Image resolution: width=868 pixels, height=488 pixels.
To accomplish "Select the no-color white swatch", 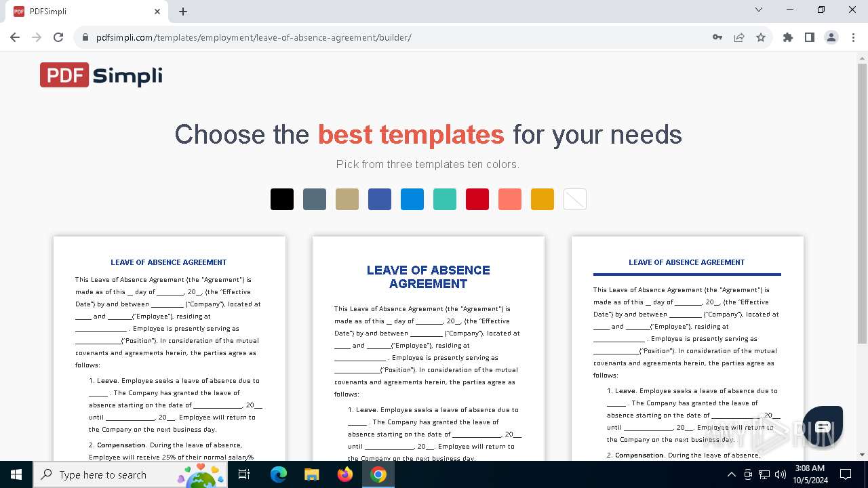I will pos(575,199).
